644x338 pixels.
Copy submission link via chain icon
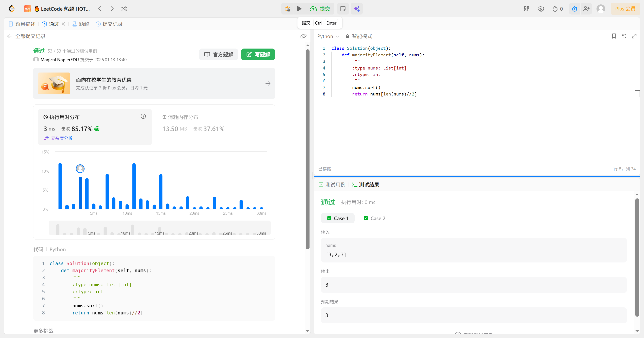(303, 36)
